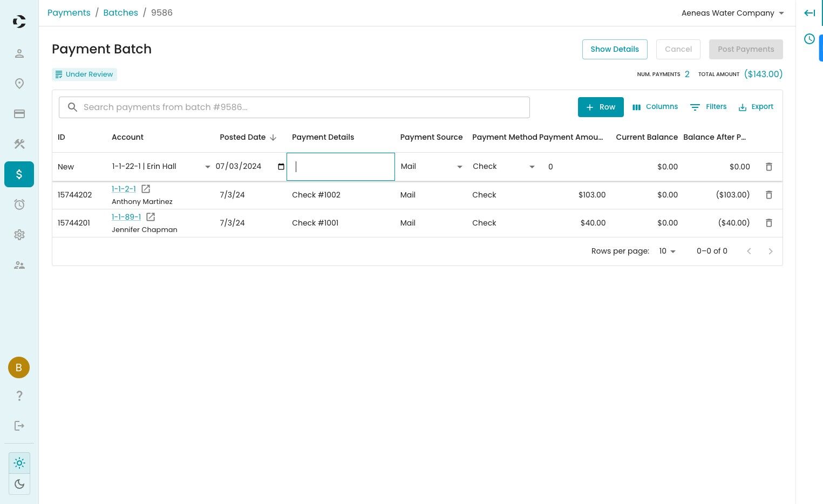This screenshot has width=823, height=504.
Task: Click the batch payments search field
Action: pyautogui.click(x=302, y=107)
